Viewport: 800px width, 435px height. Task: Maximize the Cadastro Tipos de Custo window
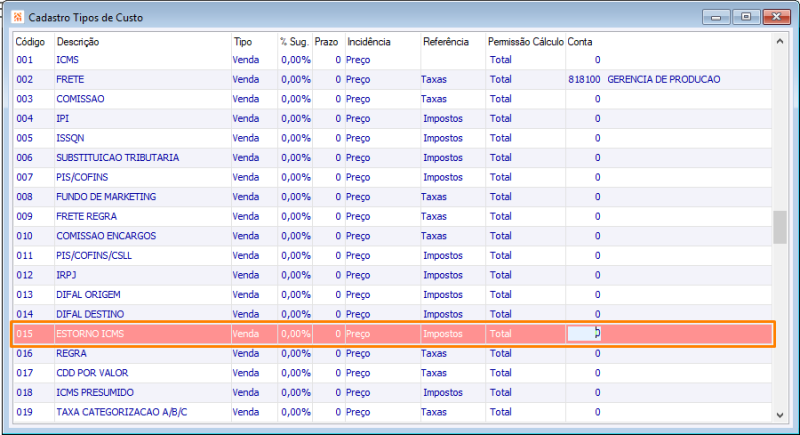point(746,17)
